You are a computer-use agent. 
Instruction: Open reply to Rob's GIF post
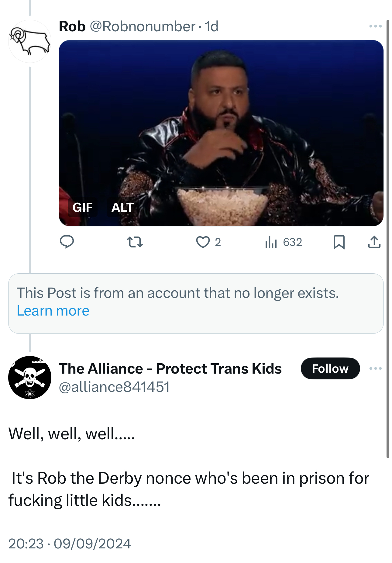tap(67, 242)
